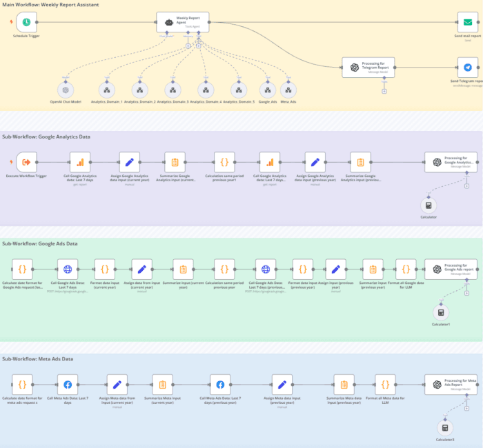Click 'Sub-Workflow: Meta Ads Data' title
The height and width of the screenshot is (448, 483).
(x=37, y=359)
